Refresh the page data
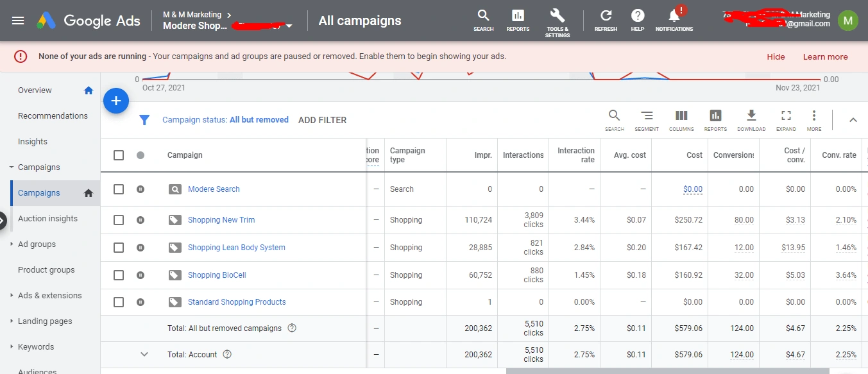 pos(606,20)
